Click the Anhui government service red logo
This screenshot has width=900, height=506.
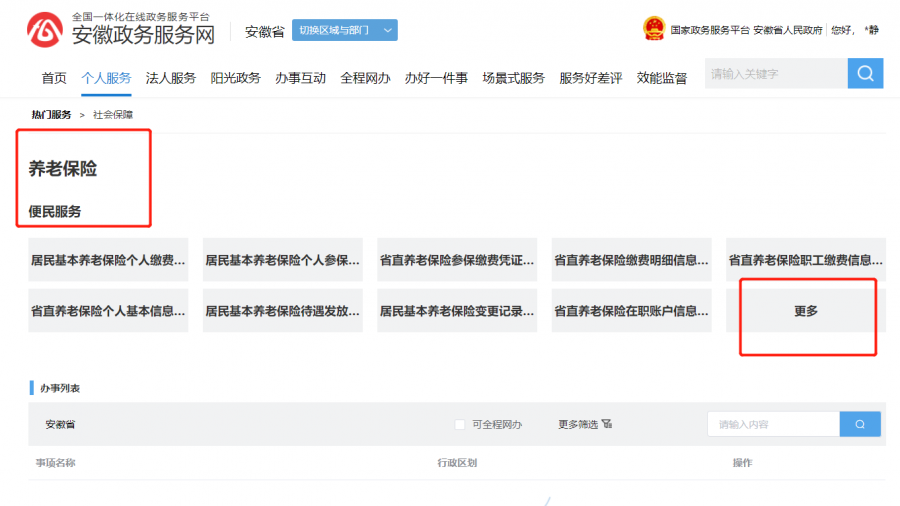(x=45, y=30)
